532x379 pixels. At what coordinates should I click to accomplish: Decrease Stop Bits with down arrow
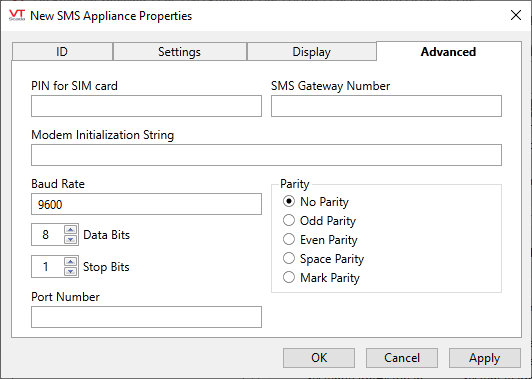(x=70, y=271)
